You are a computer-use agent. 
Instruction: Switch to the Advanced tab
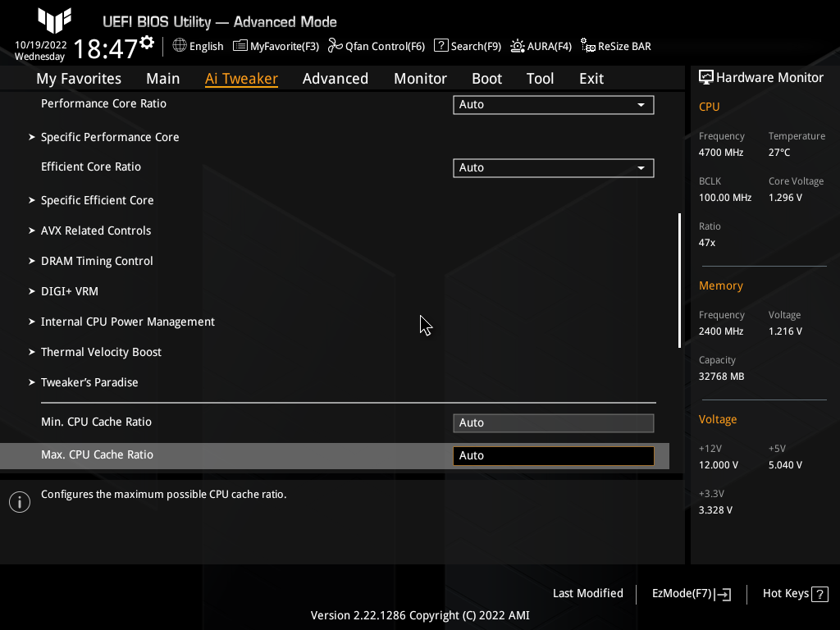[x=336, y=78]
